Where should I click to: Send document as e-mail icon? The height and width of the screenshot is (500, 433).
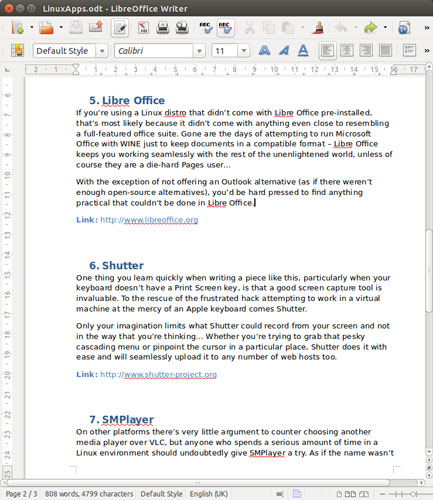click(x=96, y=27)
